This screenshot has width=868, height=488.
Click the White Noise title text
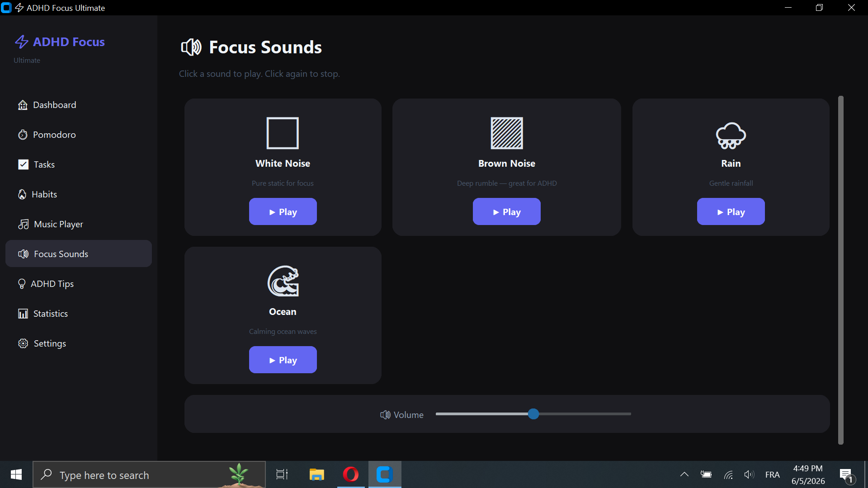283,164
